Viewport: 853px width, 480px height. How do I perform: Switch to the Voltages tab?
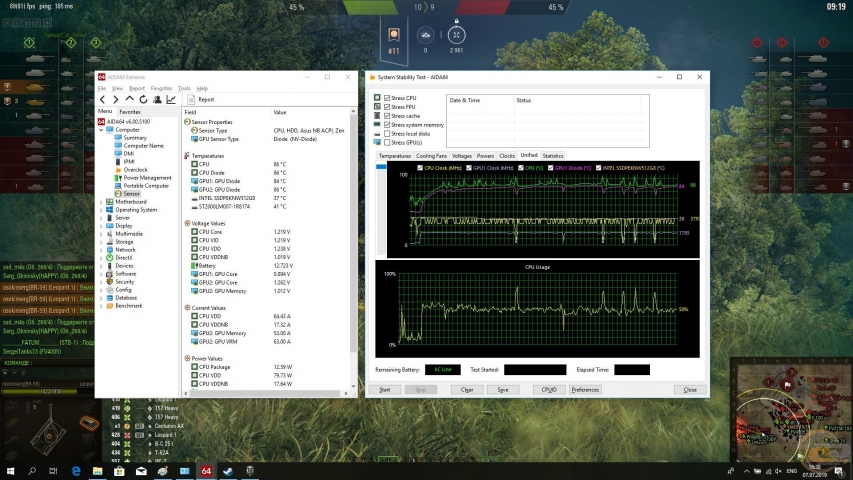coord(461,156)
